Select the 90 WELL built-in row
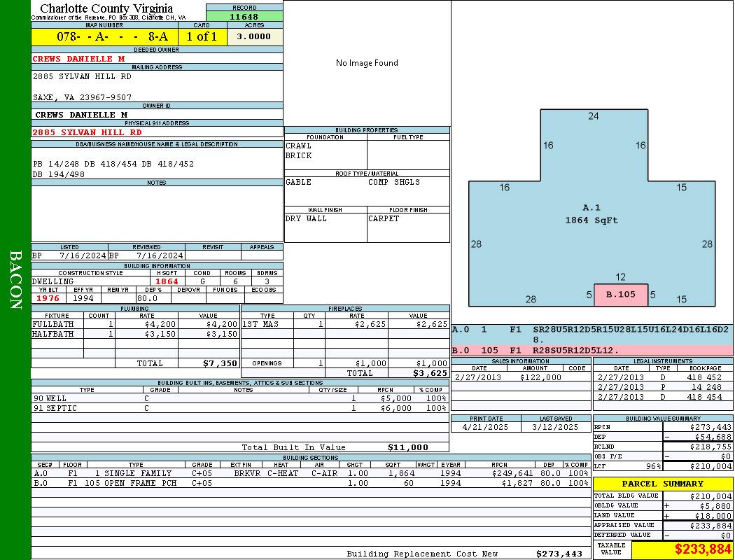The height and width of the screenshot is (560, 735). 238,398
